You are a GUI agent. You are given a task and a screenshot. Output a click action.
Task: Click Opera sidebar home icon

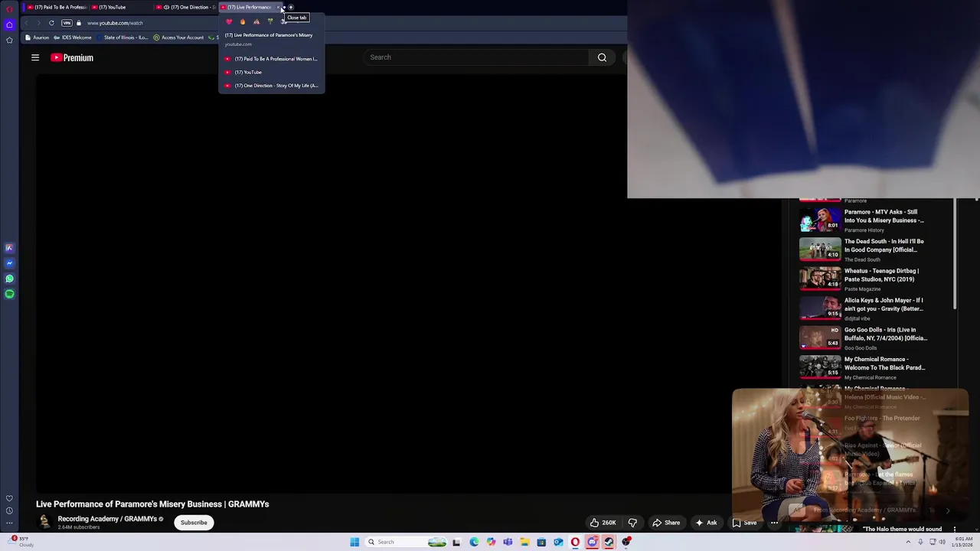click(x=9, y=24)
